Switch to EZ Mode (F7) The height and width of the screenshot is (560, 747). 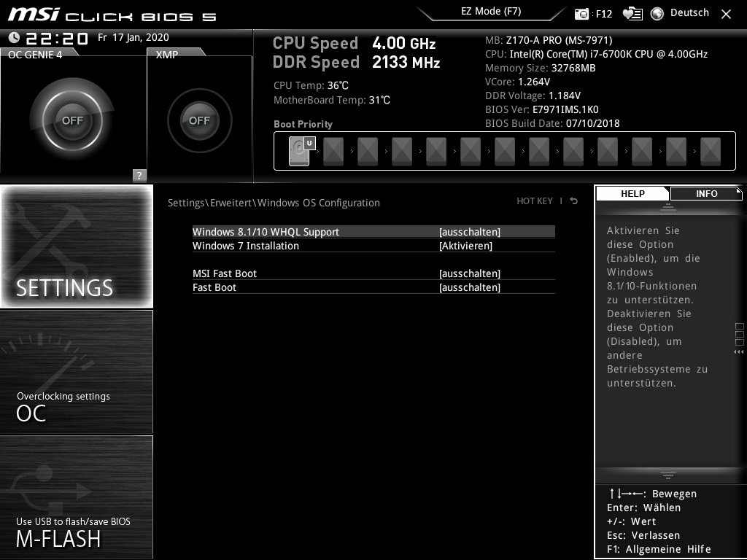click(x=491, y=12)
